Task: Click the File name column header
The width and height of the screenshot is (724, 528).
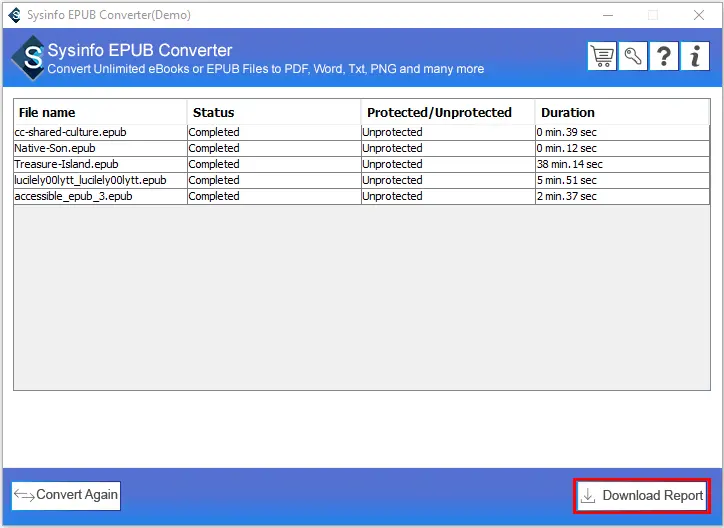Action: pos(47,113)
